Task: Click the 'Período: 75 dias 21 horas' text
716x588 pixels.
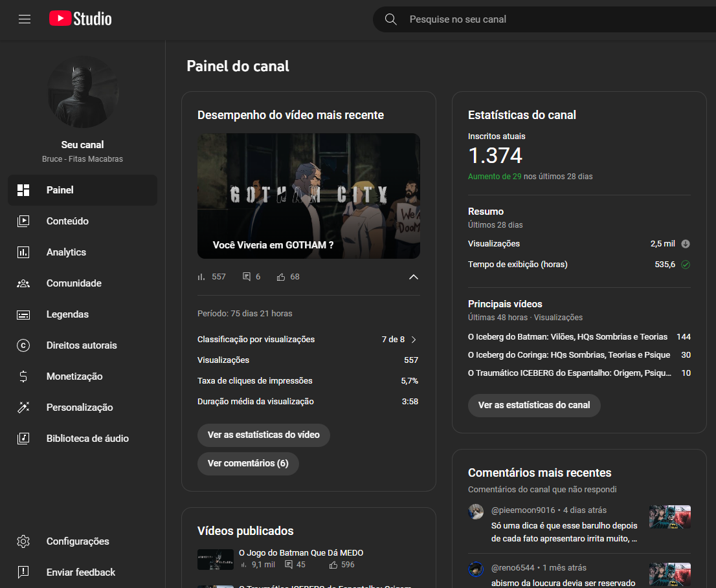Action: click(245, 314)
